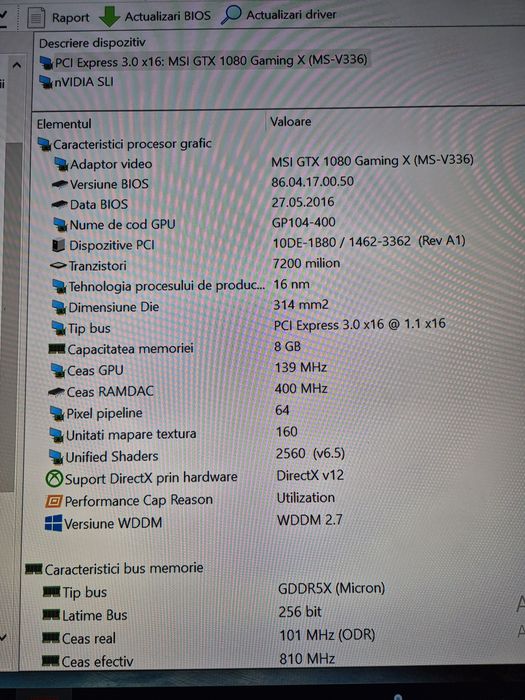525x700 pixels.
Task: Select the value 8 GB
Action: (288, 346)
